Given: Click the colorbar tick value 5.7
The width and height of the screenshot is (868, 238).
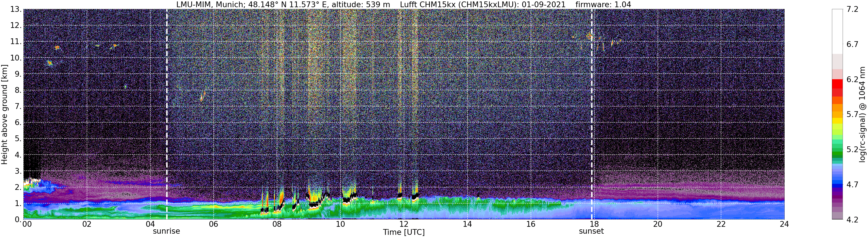Looking at the screenshot, I should (852, 114).
